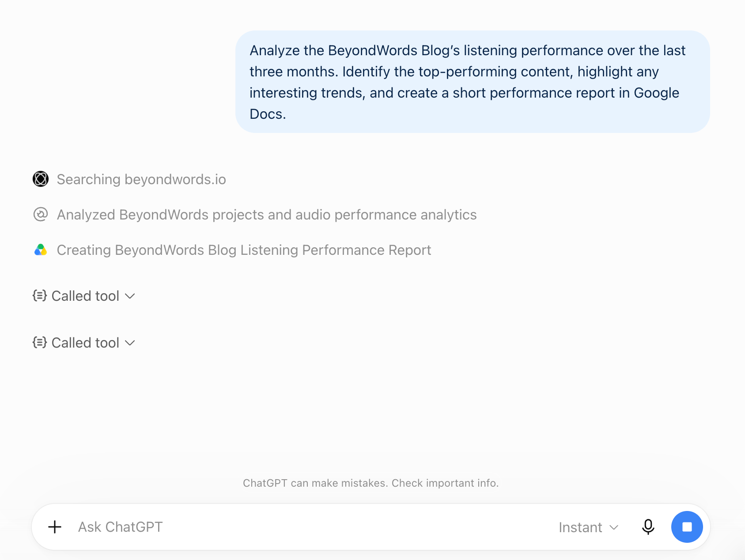The width and height of the screenshot is (745, 560).
Task: Click the chevron next to Instant
Action: pos(614,527)
